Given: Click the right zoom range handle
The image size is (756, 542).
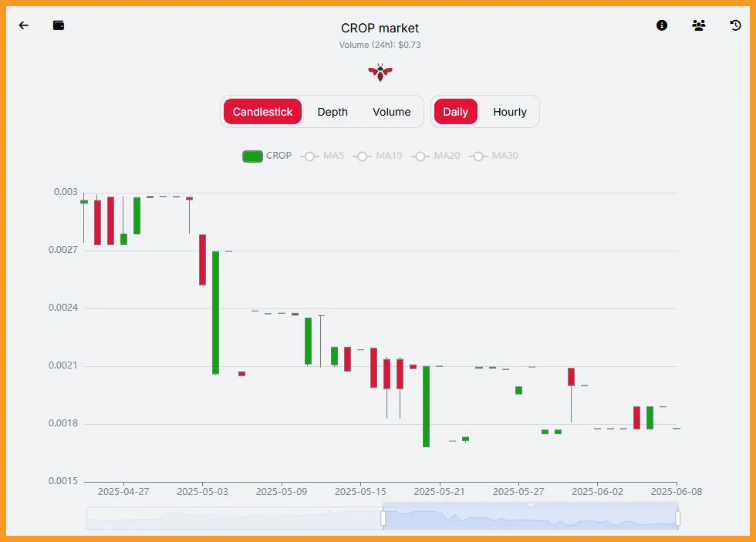Looking at the screenshot, I should (x=678, y=518).
